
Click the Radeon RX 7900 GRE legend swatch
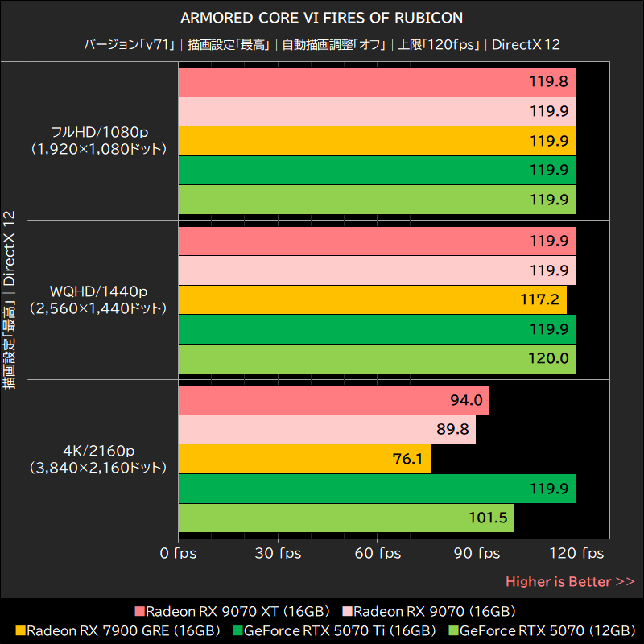point(21,630)
